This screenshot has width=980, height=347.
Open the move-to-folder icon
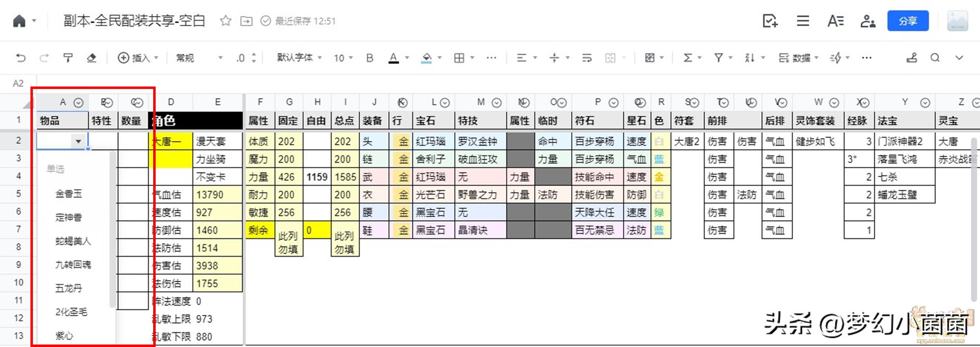(x=246, y=21)
